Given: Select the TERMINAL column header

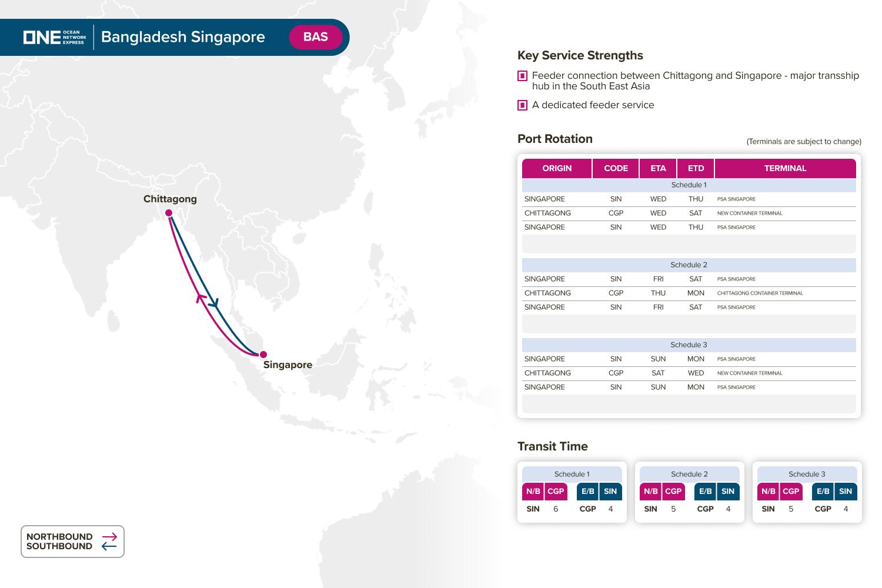Looking at the screenshot, I should click(x=785, y=168).
